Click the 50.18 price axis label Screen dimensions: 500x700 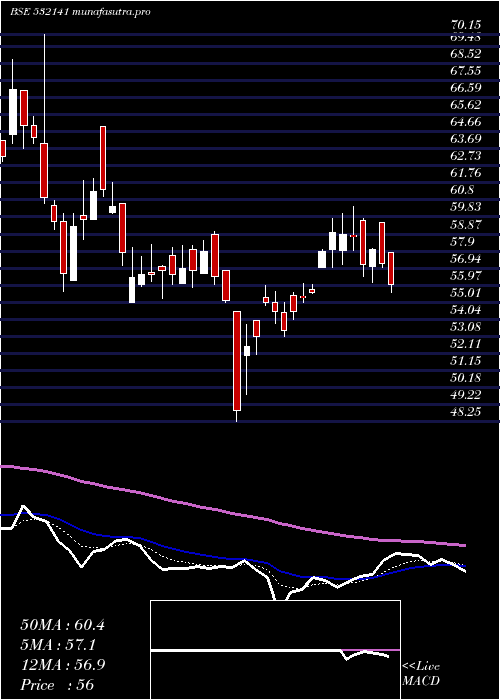click(x=466, y=378)
